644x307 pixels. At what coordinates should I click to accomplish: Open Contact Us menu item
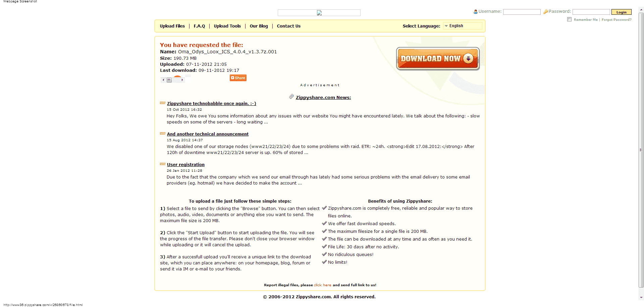(x=288, y=26)
